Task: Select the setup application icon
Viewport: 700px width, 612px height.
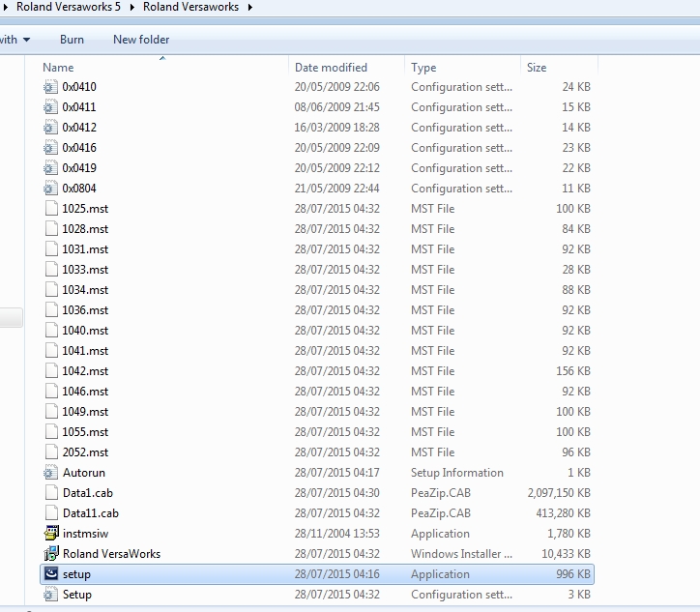Action: coord(51,574)
